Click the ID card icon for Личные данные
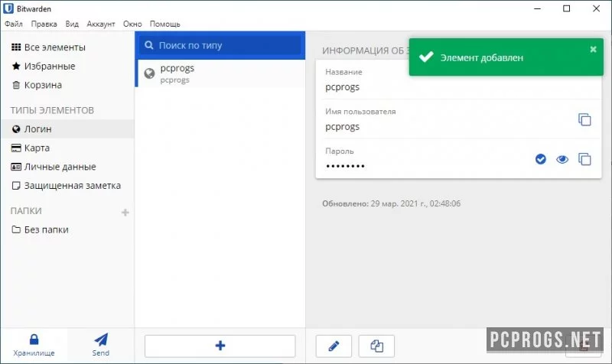The width and height of the screenshot is (612, 364). pos(16,167)
